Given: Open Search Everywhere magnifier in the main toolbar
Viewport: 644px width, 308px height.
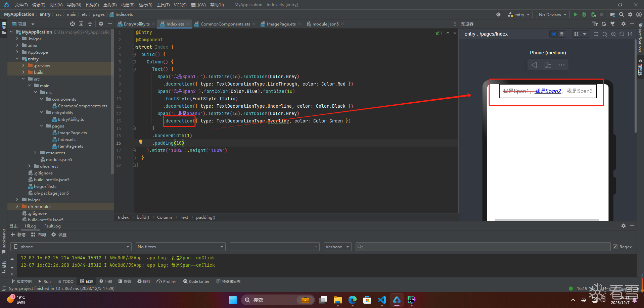Looking at the screenshot, I should [x=622, y=14].
